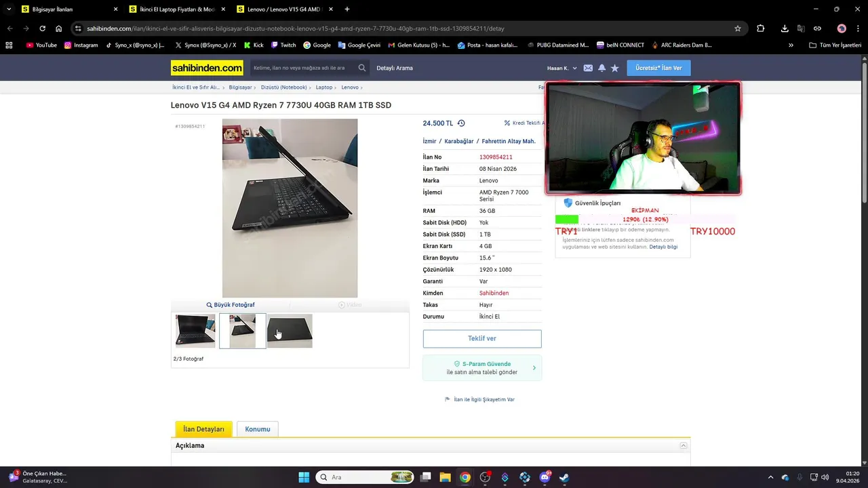Screen dimensions: 868x488
Task: Switch to the Konumu tab
Action: click(258, 429)
